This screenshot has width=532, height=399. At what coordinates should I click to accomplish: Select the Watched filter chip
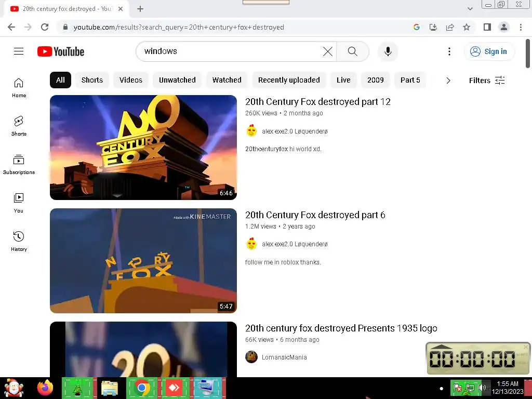[227, 80]
